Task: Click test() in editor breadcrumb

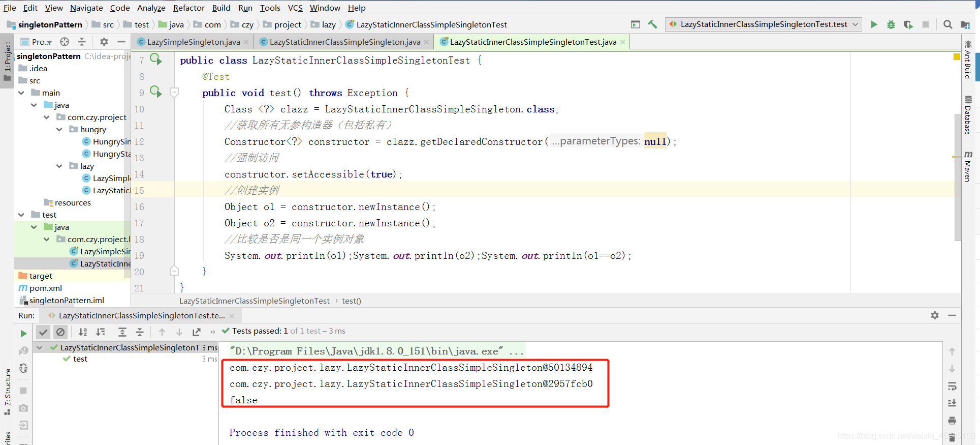Action: (x=352, y=301)
